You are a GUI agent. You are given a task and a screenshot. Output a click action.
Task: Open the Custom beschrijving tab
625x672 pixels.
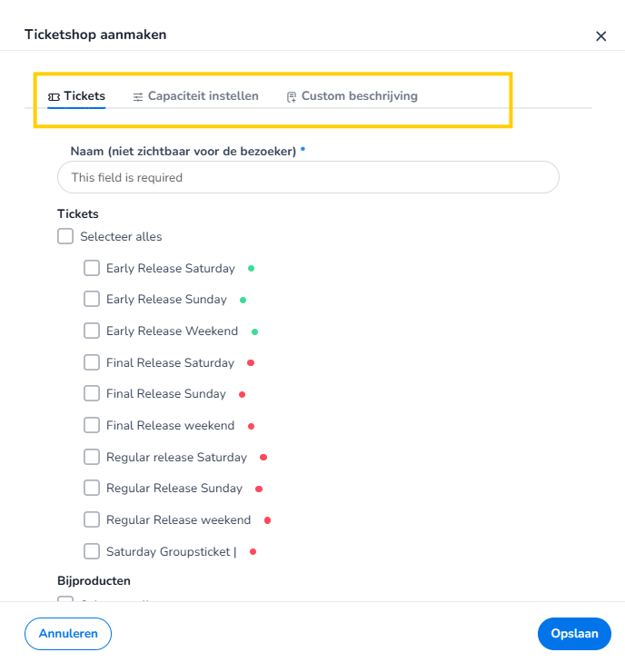[x=359, y=95]
